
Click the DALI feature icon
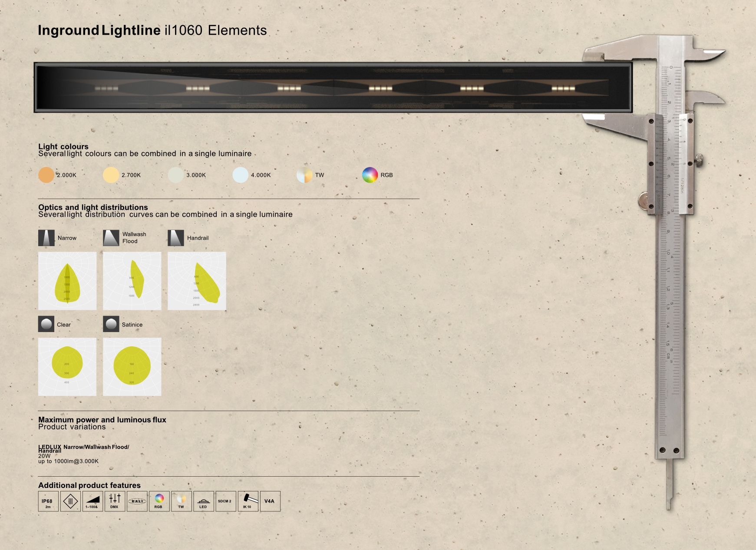point(137,501)
